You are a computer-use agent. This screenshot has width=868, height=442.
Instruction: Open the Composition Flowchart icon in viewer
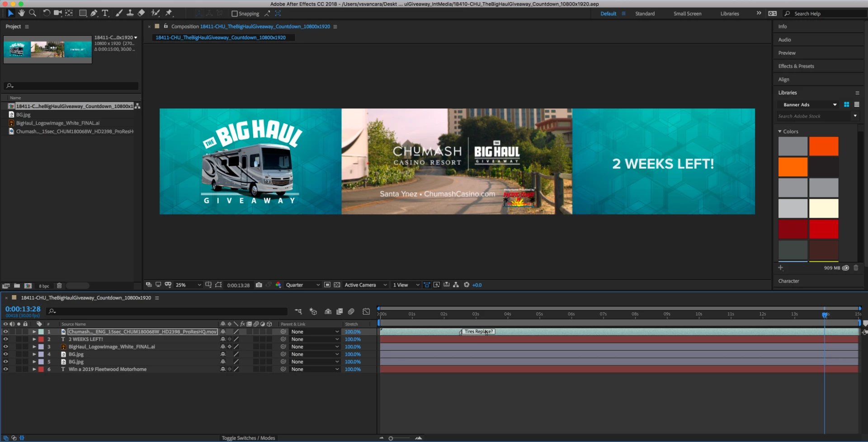(x=456, y=285)
